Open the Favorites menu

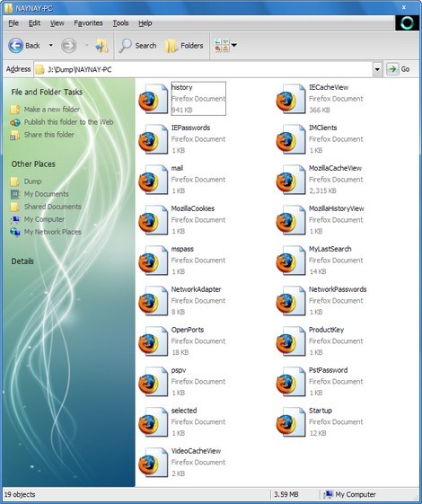pyautogui.click(x=88, y=23)
